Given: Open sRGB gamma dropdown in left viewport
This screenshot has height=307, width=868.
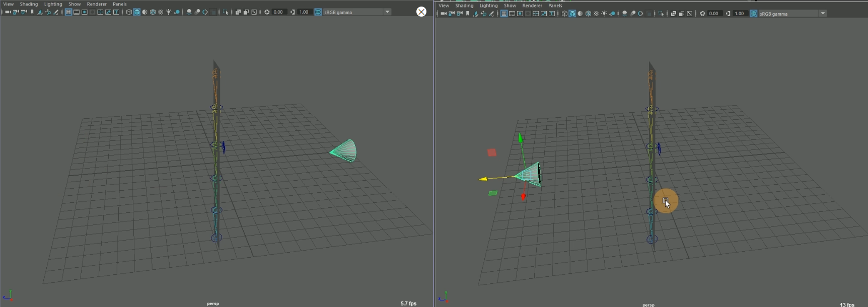Looking at the screenshot, I should click(387, 12).
